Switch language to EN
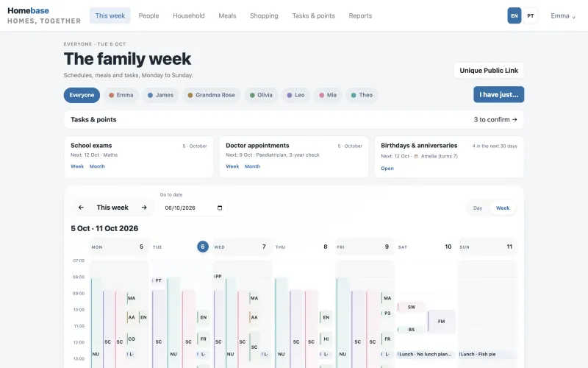Viewport: 588px width, 368px height. [514, 15]
